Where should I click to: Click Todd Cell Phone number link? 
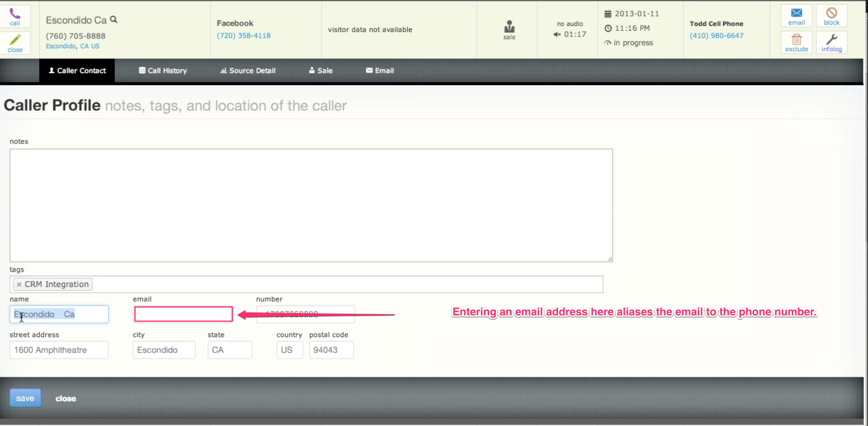pos(716,36)
